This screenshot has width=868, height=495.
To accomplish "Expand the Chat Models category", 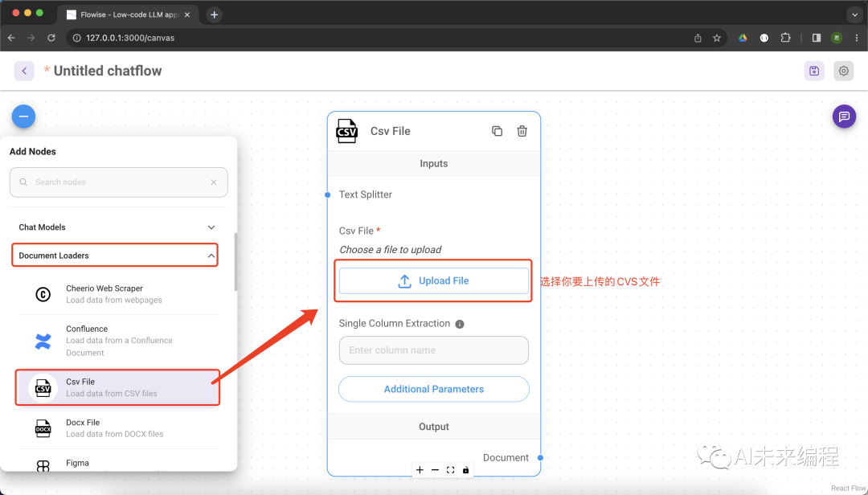I will click(117, 227).
